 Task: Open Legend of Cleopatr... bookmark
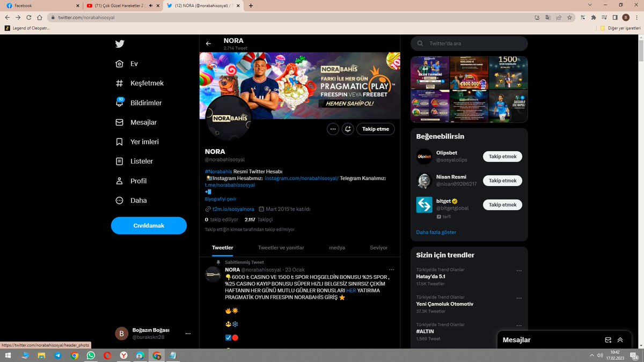[27, 28]
